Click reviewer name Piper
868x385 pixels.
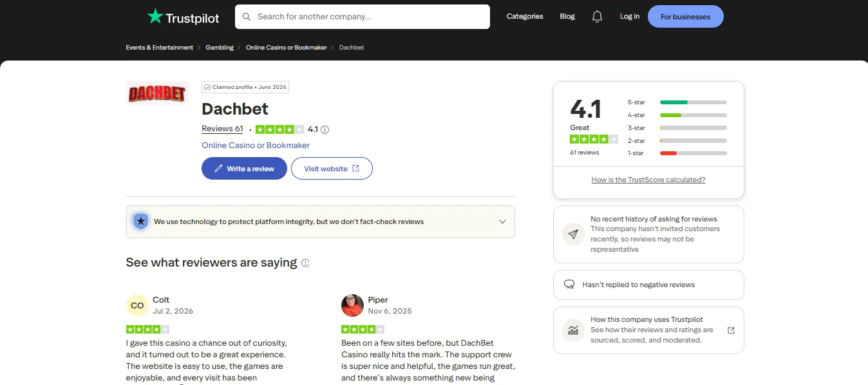tap(378, 300)
